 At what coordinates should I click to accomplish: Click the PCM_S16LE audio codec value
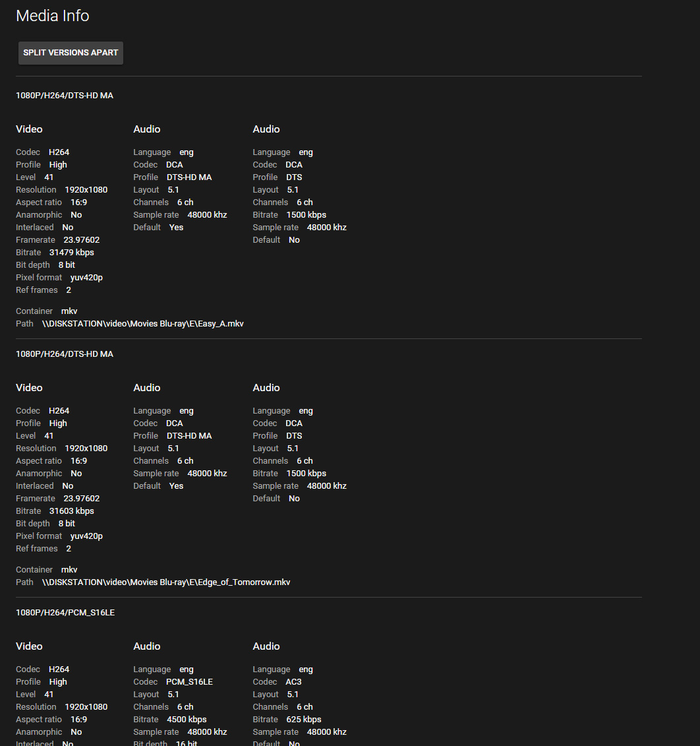click(x=189, y=682)
